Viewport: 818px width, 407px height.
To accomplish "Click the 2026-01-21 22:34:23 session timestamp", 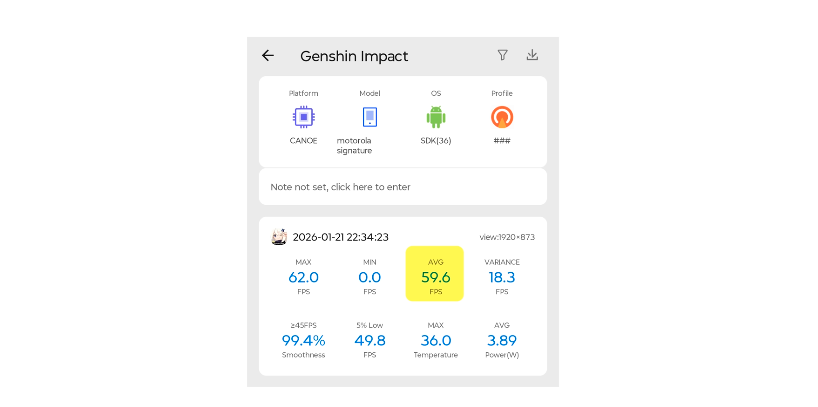I will (340, 237).
